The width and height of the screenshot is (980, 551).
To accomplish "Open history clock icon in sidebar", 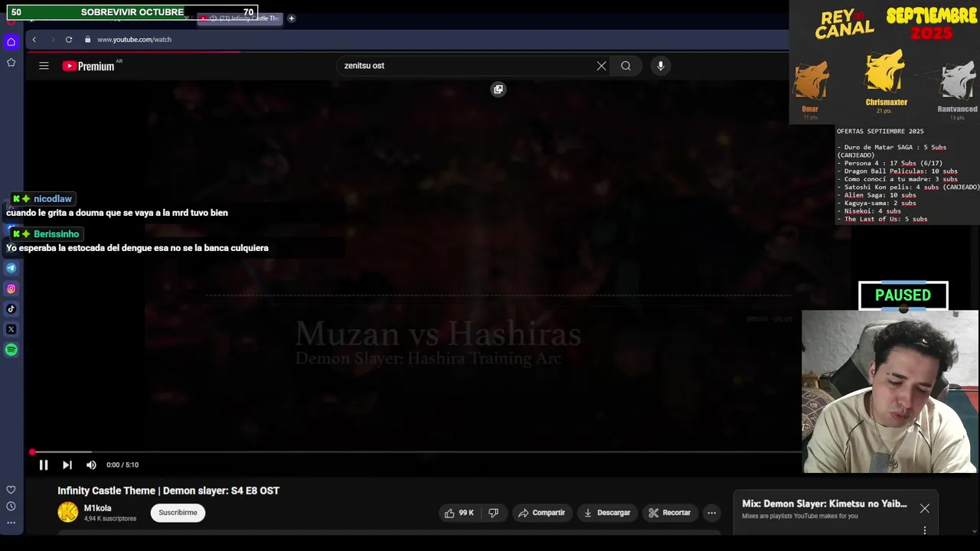I will coord(11,507).
